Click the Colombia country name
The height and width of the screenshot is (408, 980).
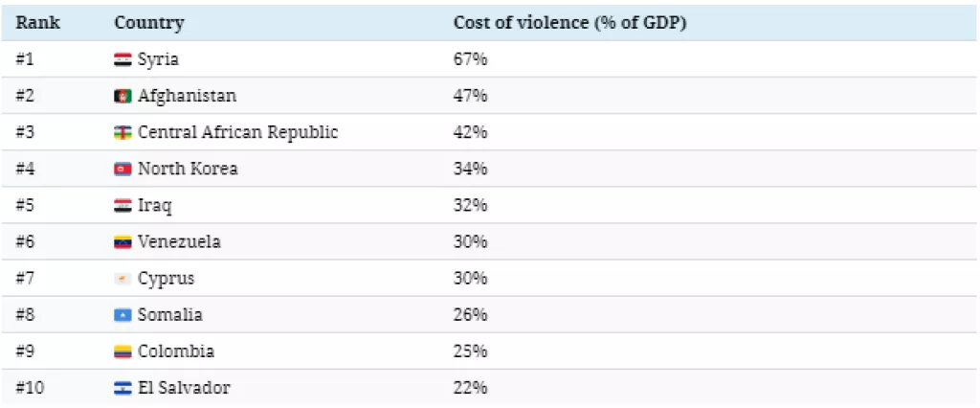(176, 351)
